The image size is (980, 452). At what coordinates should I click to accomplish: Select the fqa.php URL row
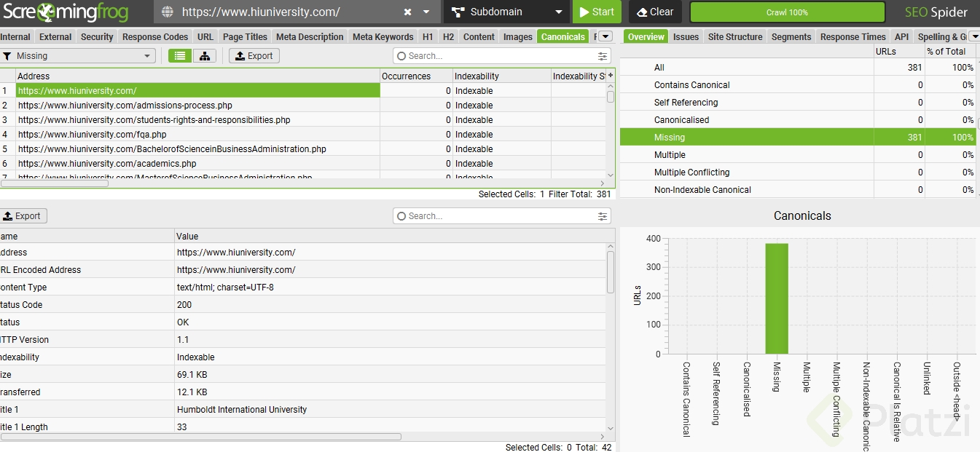(302, 135)
